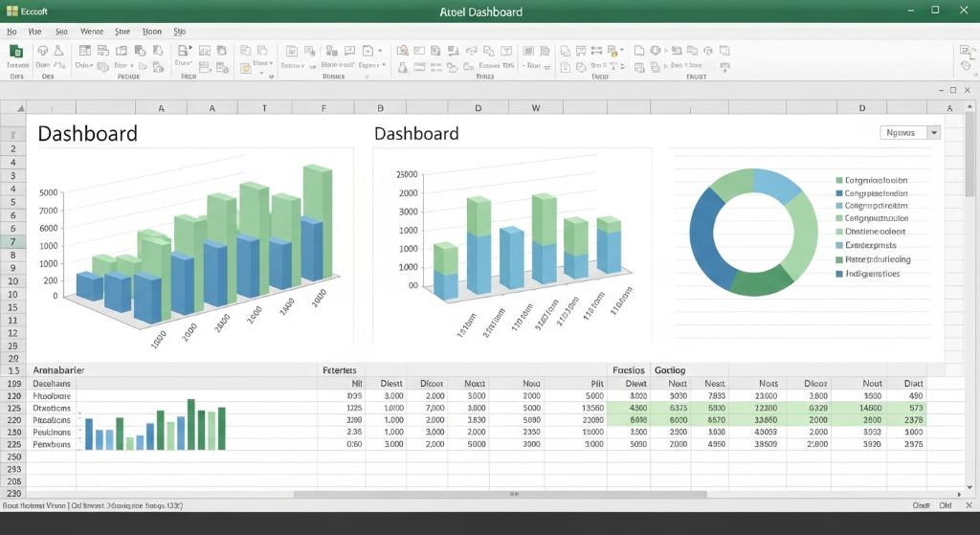The height and width of the screenshot is (535, 980).
Task: Click the dark shaded icon above Non
Action: tap(528, 51)
